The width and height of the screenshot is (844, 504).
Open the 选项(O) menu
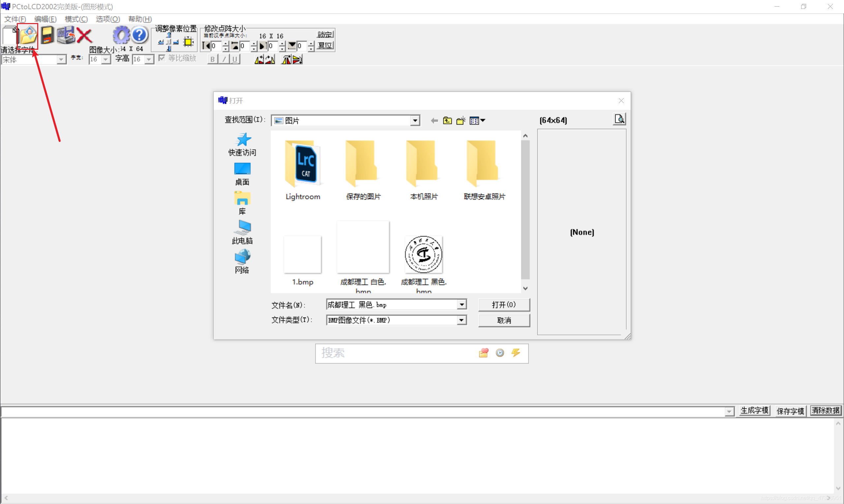click(107, 19)
